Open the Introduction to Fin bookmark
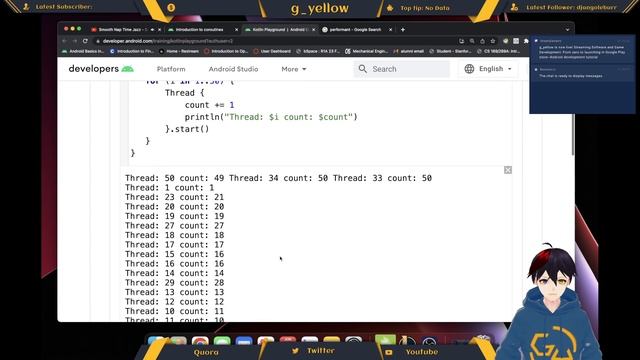This screenshot has width=640, height=360. pyautogui.click(x=131, y=51)
